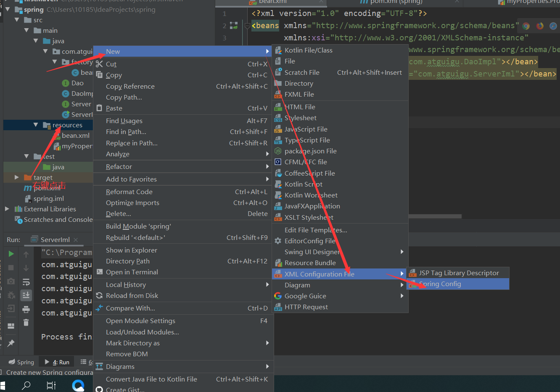
Task: Click the Windows search magnifier icon
Action: click(26, 385)
